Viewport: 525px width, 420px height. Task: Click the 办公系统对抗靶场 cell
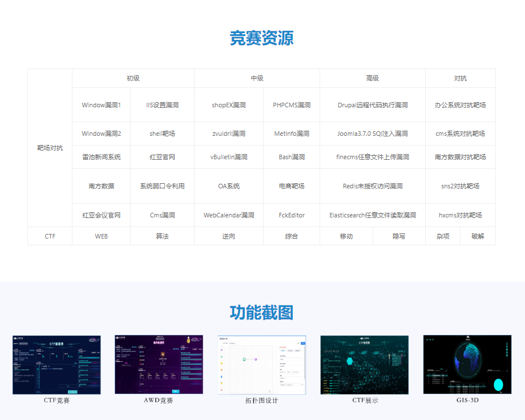coord(460,105)
